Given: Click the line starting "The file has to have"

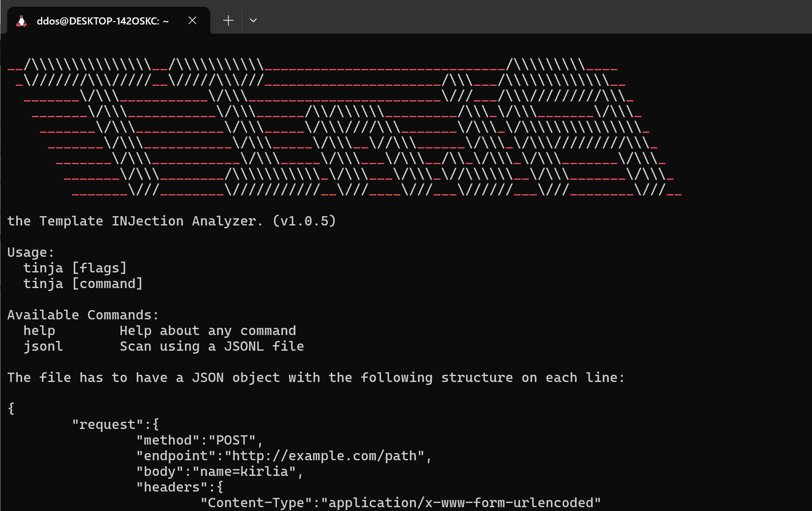Looking at the screenshot, I should 316,377.
